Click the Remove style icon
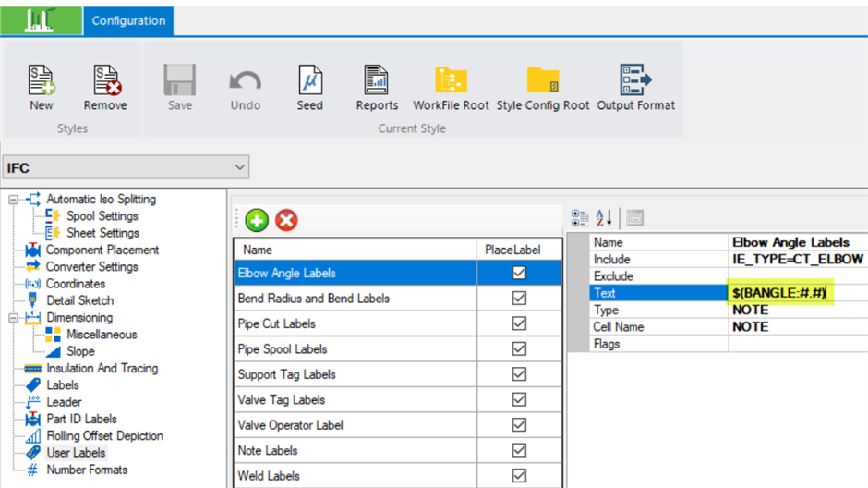Viewport: 868px width, 488px height. click(x=106, y=81)
